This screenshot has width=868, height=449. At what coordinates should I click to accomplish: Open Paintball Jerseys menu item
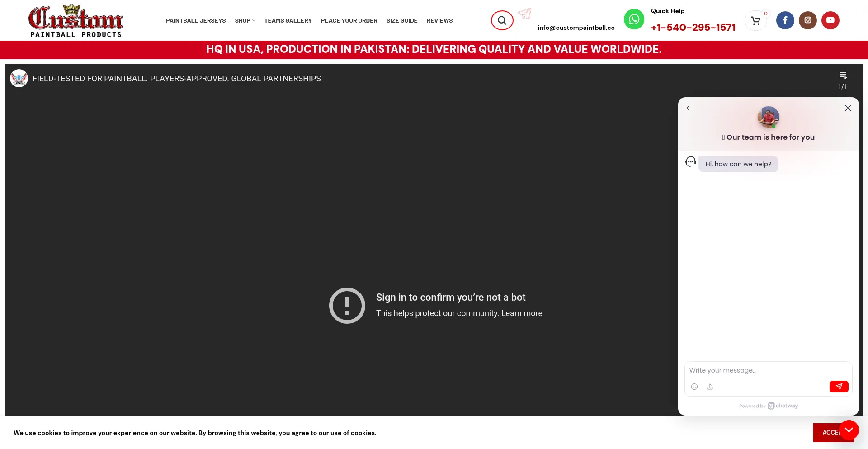coord(196,21)
